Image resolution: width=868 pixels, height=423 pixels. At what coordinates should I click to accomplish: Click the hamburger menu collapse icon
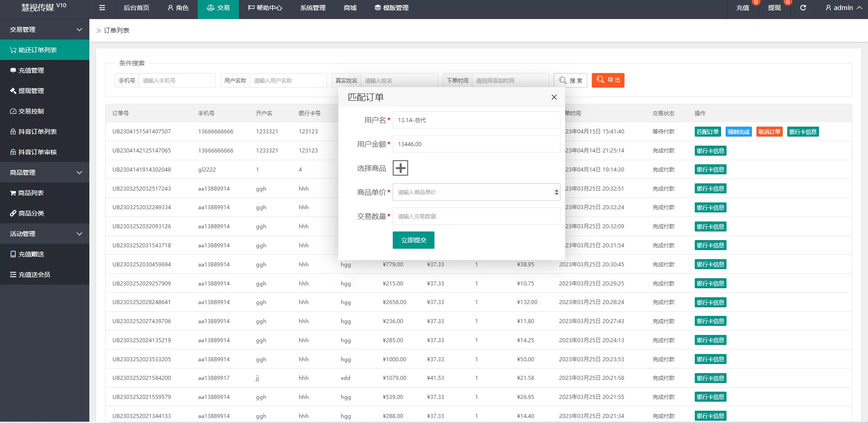click(102, 8)
